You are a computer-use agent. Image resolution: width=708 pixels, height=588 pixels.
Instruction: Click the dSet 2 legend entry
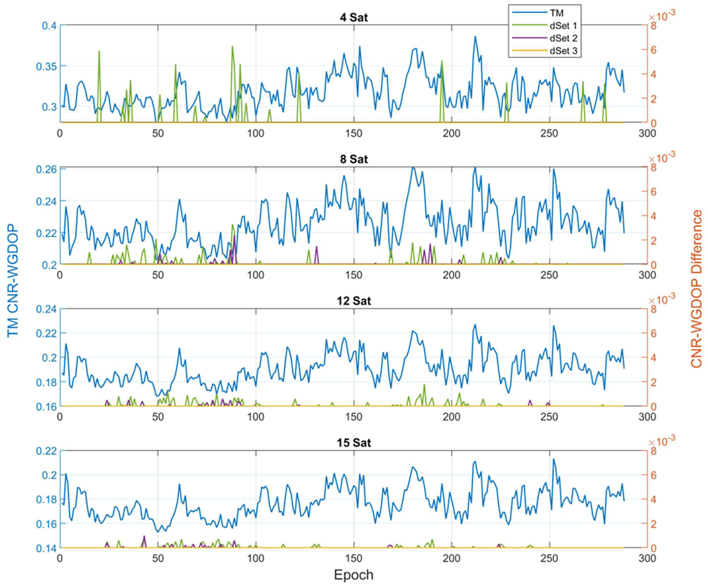pyautogui.click(x=563, y=38)
